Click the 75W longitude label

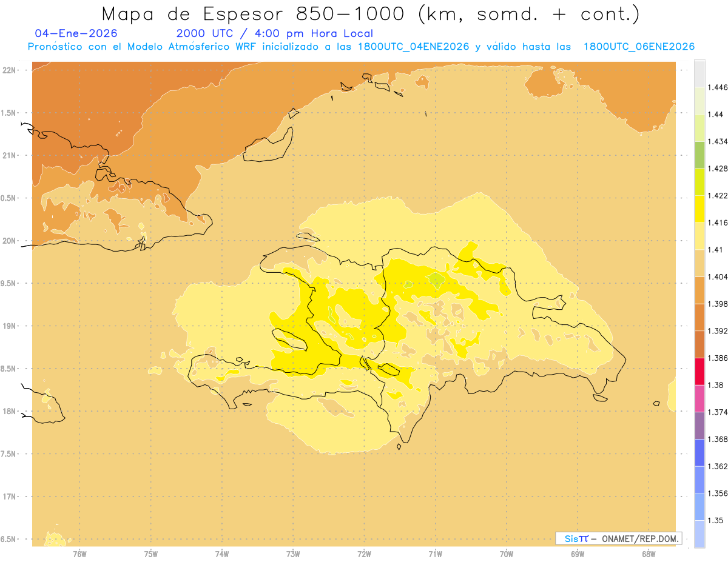pyautogui.click(x=150, y=554)
